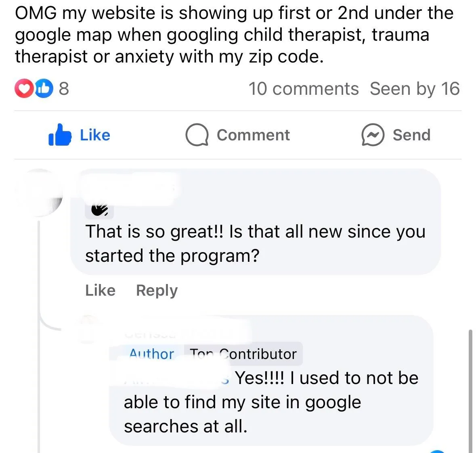The image size is (476, 453).
Task: Like the 'That is so great' comment
Action: click(x=100, y=290)
